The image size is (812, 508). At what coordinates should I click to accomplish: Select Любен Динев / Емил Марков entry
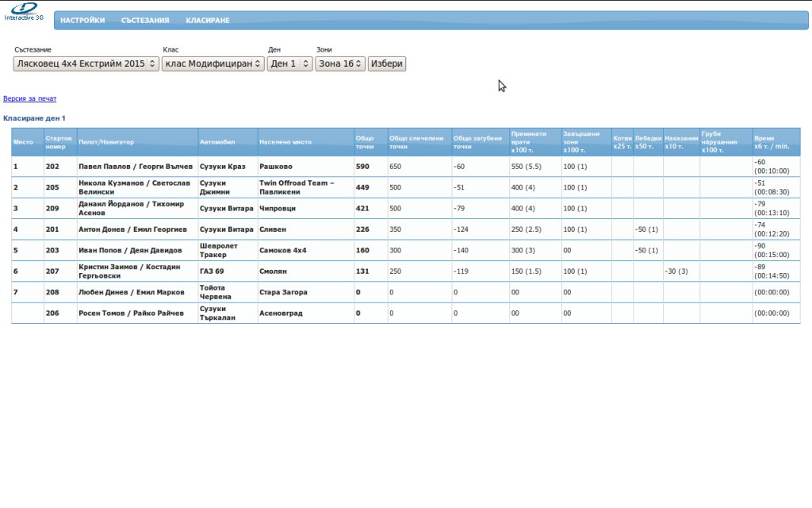132,292
